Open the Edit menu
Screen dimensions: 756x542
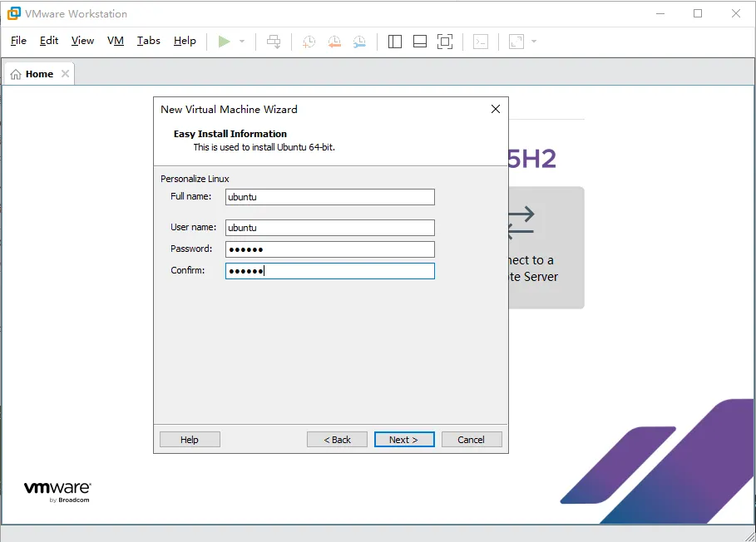49,41
